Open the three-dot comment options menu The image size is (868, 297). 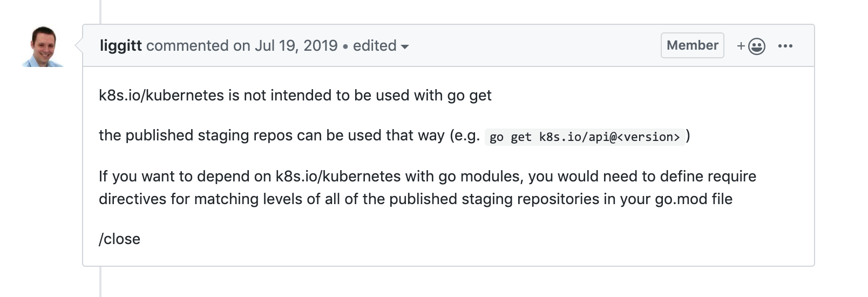(785, 46)
